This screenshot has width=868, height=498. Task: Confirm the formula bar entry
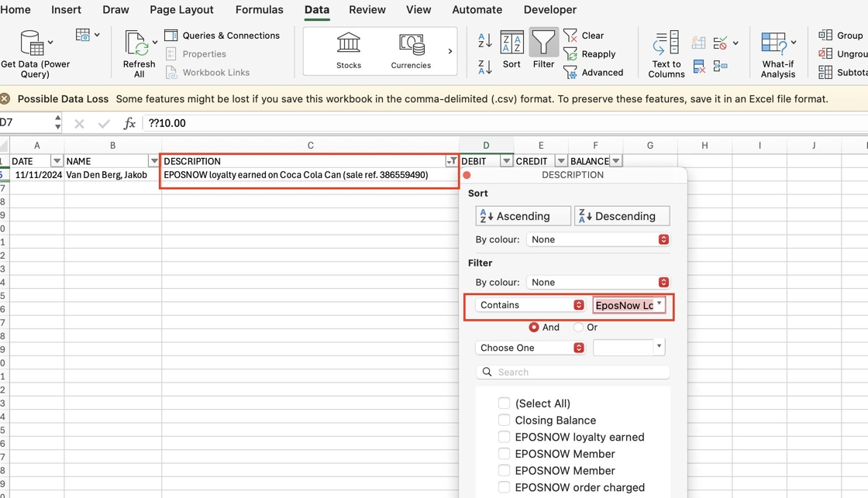[x=104, y=123]
